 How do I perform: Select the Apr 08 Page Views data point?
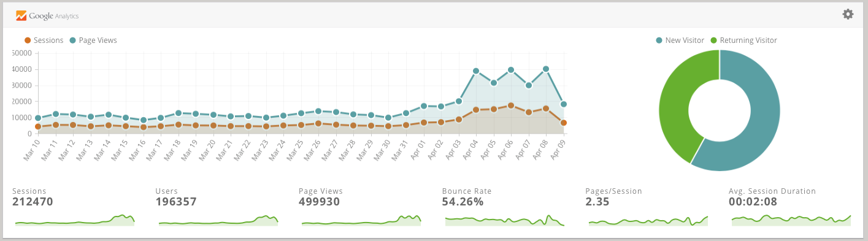point(546,69)
